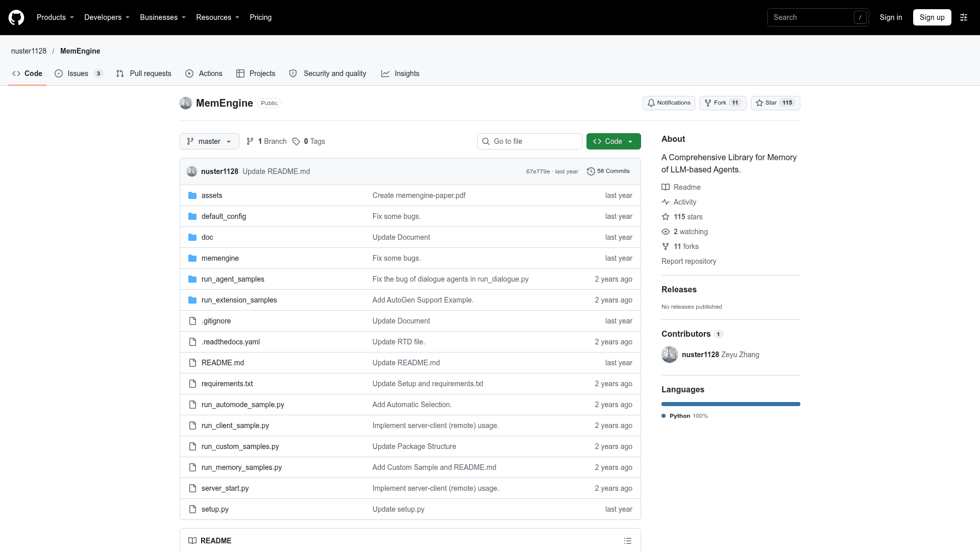Focus the top Search box

point(818,17)
